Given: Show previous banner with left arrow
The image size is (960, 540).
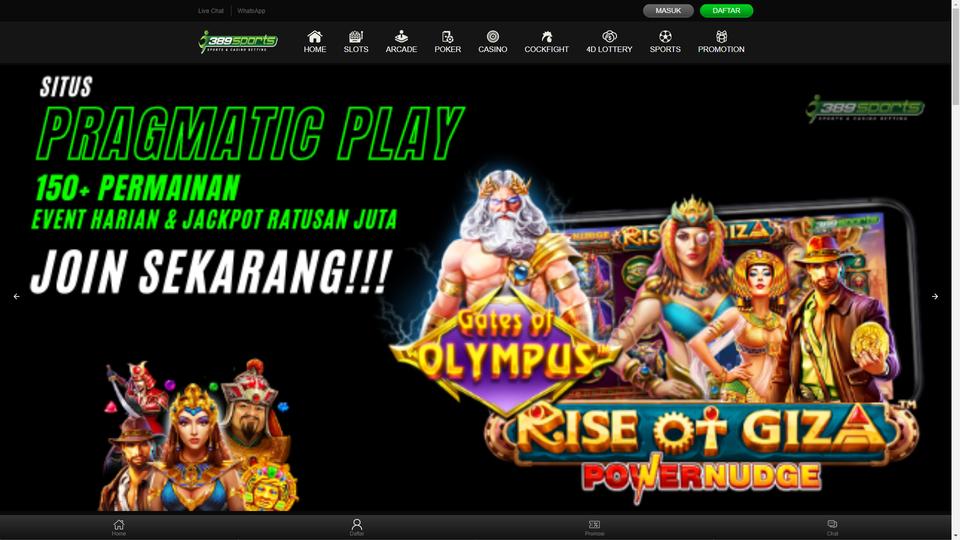Looking at the screenshot, I should (17, 296).
